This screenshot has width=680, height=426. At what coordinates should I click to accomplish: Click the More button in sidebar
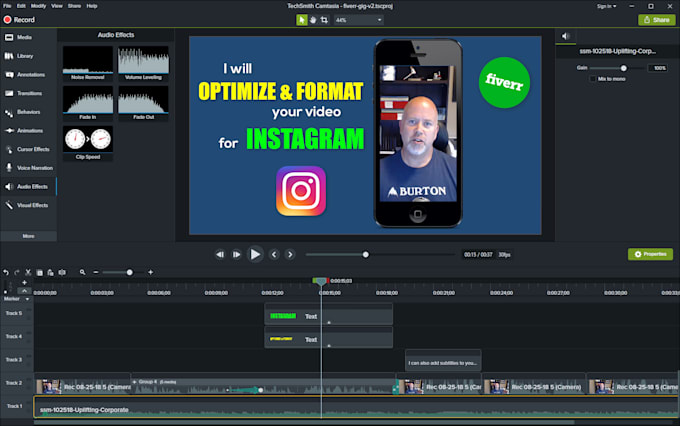point(28,236)
